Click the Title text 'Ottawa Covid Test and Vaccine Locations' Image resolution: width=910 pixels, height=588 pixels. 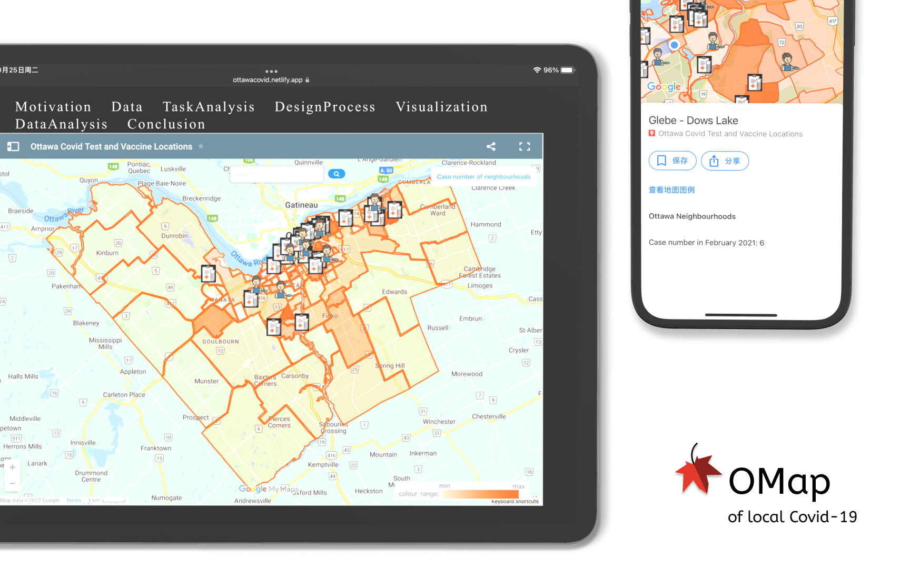tap(111, 147)
